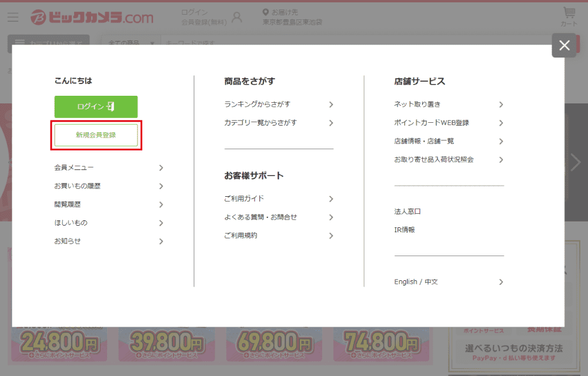Screen dimensions: 588x376
Task: Open ご利用ガイド support link
Action: coord(244,199)
